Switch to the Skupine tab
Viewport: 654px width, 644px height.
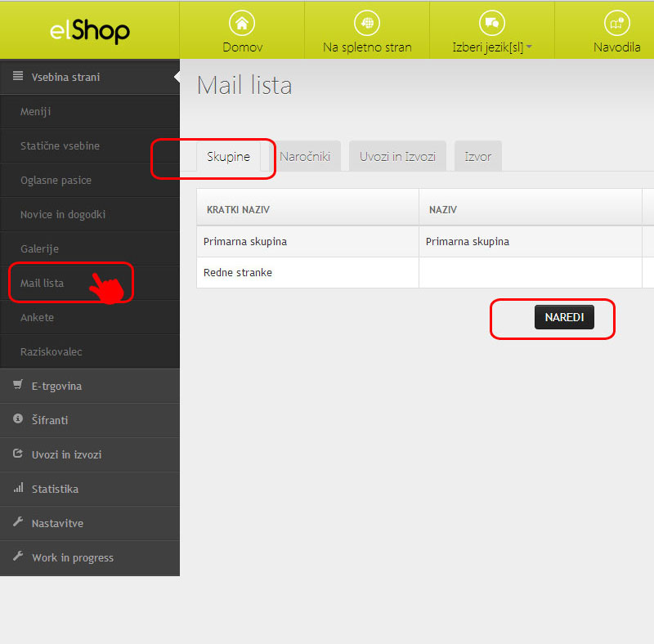229,156
